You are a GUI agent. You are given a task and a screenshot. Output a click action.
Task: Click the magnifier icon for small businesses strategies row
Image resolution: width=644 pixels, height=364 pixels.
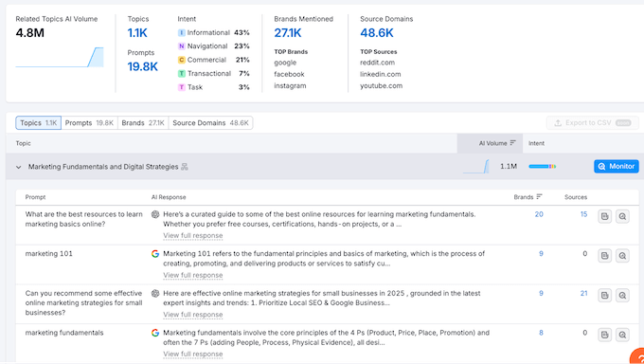point(622,296)
